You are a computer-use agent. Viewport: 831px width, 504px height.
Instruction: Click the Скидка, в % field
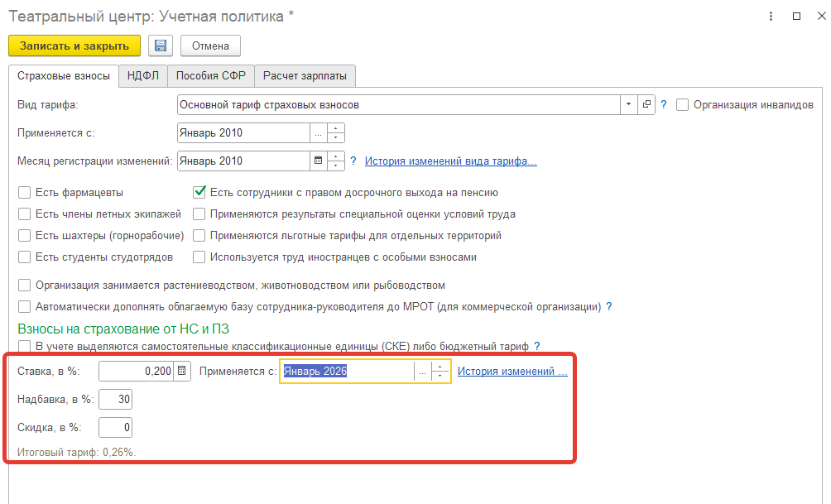pos(115,427)
